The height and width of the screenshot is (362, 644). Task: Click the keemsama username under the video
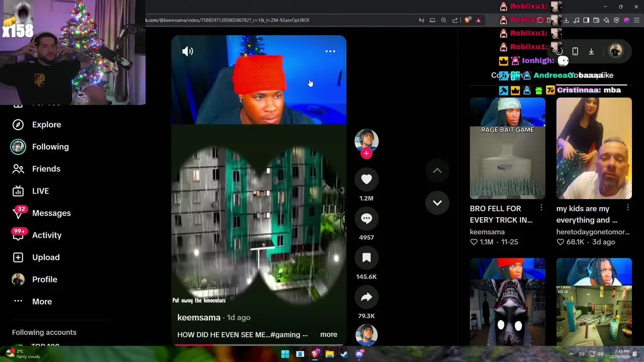(199, 318)
